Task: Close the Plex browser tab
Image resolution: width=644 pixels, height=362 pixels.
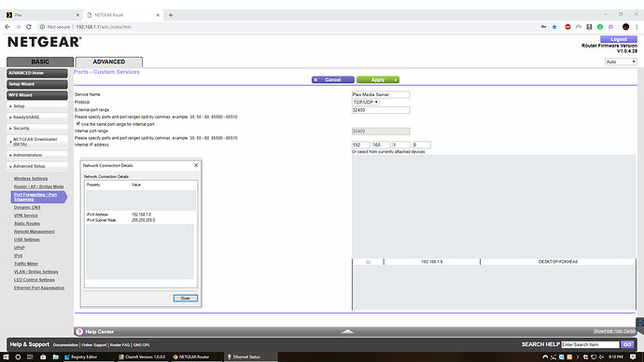Action: coord(77,15)
